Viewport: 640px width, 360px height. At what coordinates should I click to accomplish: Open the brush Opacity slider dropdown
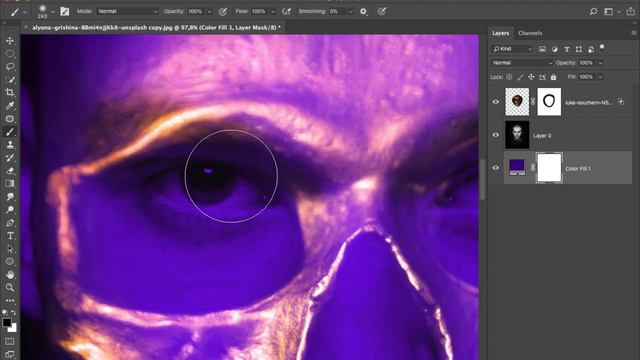209,12
